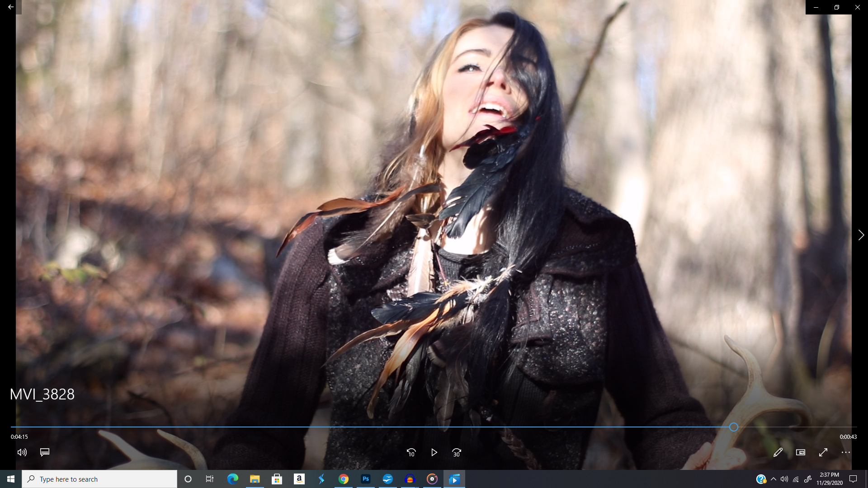868x488 pixels.
Task: Switch to Photoshop from taskbar
Action: tap(366, 479)
